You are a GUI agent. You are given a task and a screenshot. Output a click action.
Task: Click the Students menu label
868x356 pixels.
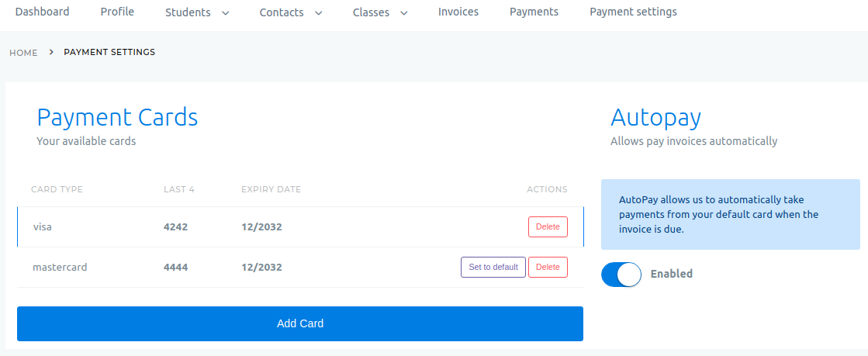point(188,12)
